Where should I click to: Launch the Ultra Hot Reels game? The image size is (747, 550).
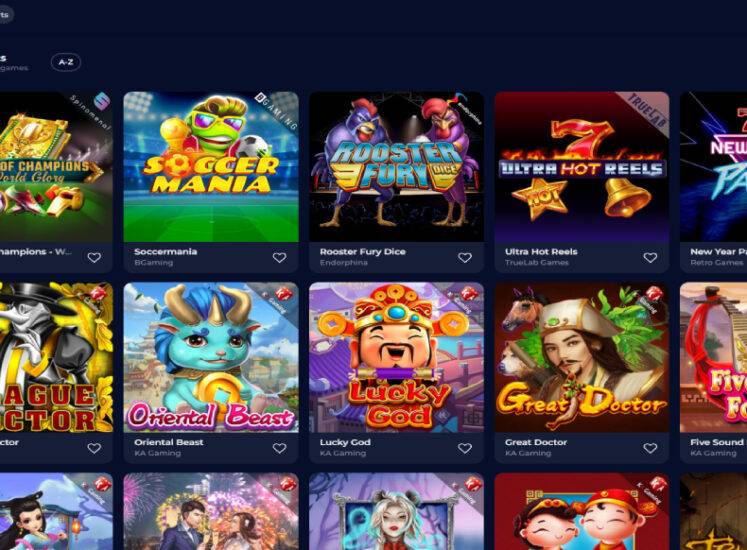tap(582, 167)
